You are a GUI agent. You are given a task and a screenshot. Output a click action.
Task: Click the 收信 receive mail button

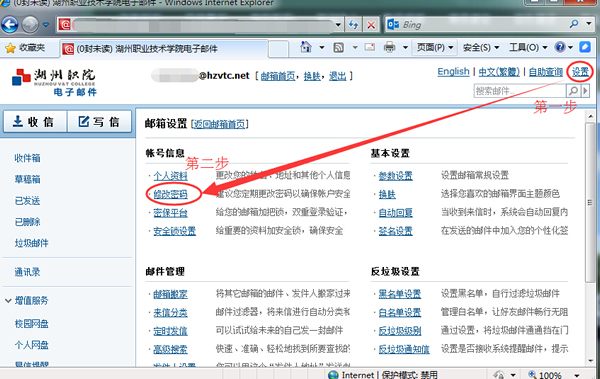point(35,122)
